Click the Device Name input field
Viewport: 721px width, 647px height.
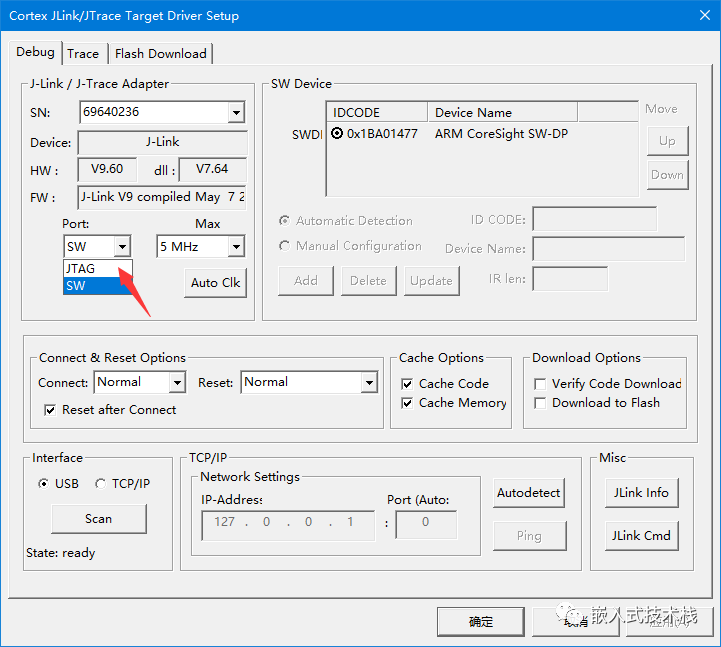(x=608, y=249)
